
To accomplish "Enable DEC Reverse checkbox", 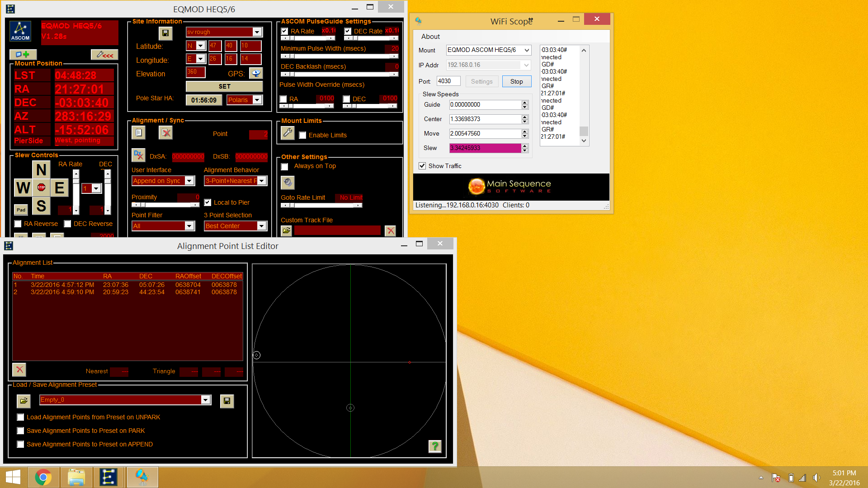I will pos(67,224).
